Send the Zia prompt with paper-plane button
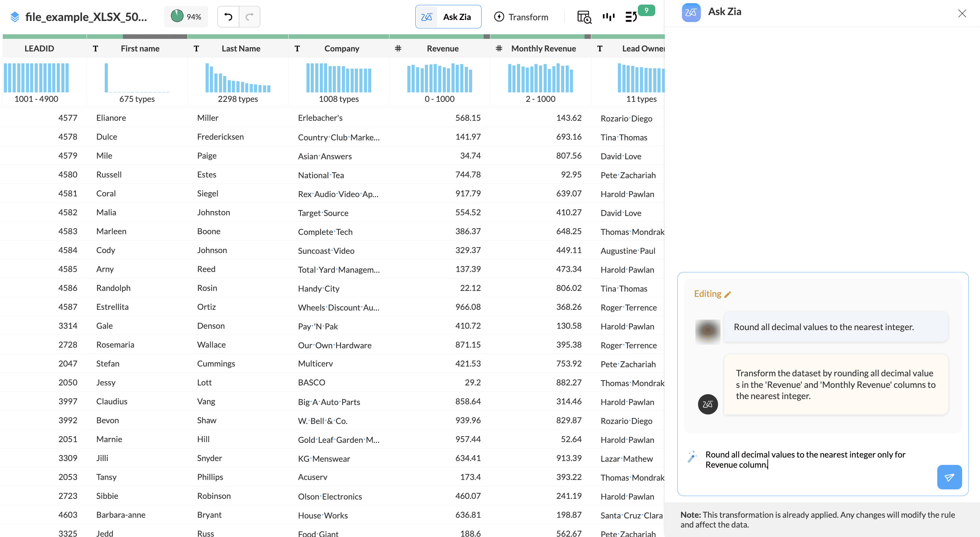Viewport: 980px width, 537px height. point(949,477)
